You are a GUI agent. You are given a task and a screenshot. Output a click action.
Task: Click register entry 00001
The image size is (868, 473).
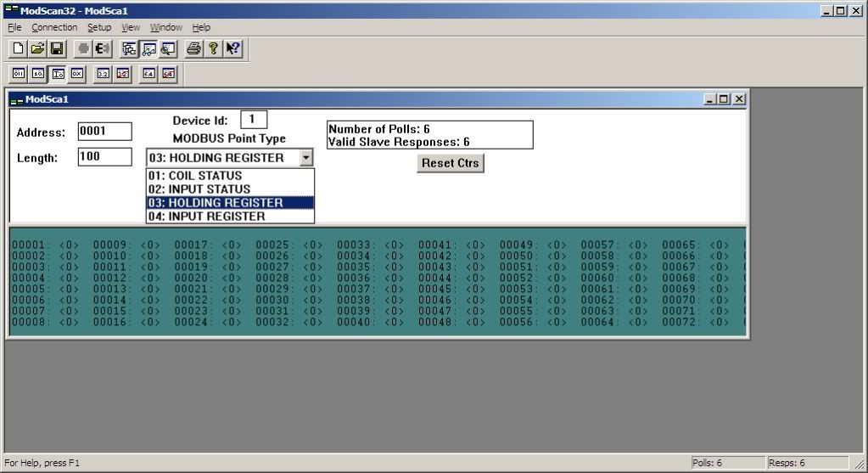[45, 245]
